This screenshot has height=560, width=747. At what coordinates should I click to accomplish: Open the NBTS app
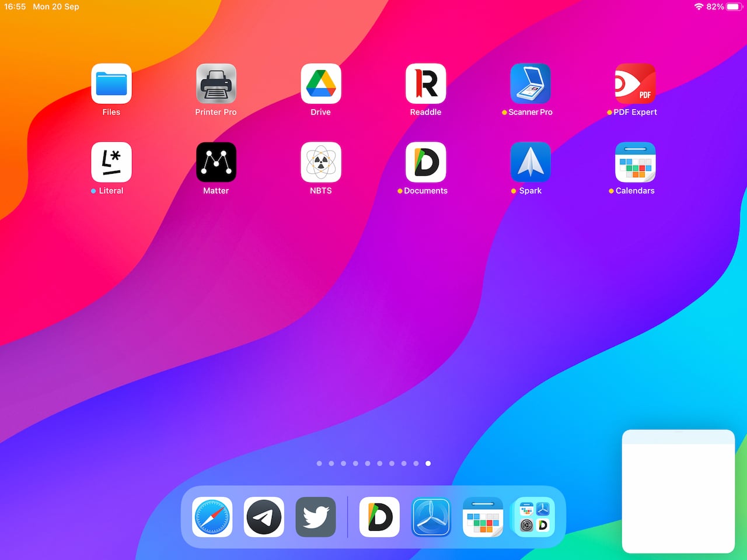320,162
